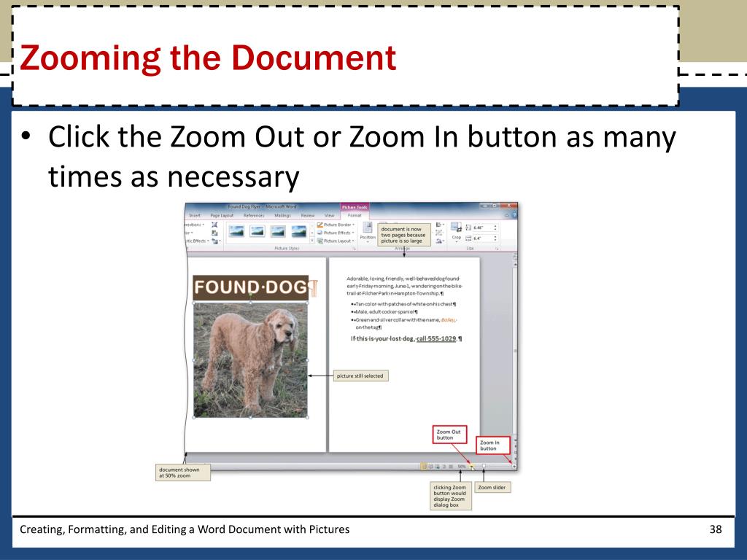Click the selected cocker spaniel picture
Screen dimensions: 747x560
(x=251, y=360)
